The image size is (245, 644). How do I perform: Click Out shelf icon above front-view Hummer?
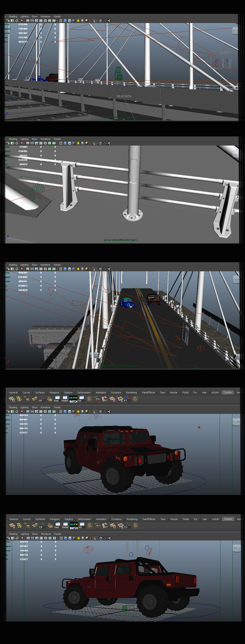click(56, 399)
